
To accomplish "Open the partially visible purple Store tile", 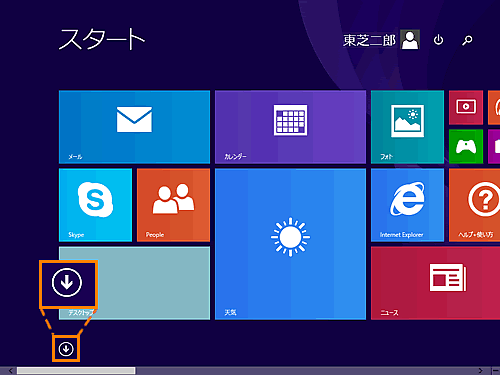I will [x=494, y=146].
